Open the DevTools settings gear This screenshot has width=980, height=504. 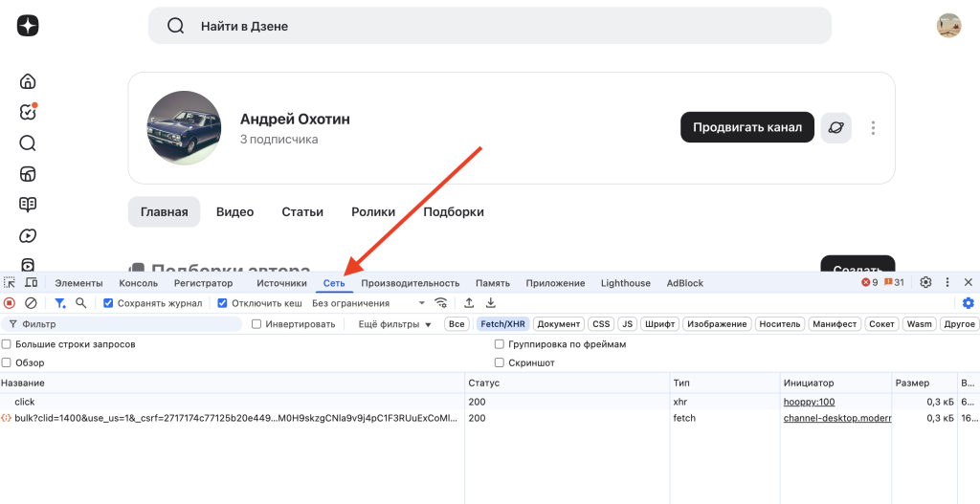tap(925, 283)
